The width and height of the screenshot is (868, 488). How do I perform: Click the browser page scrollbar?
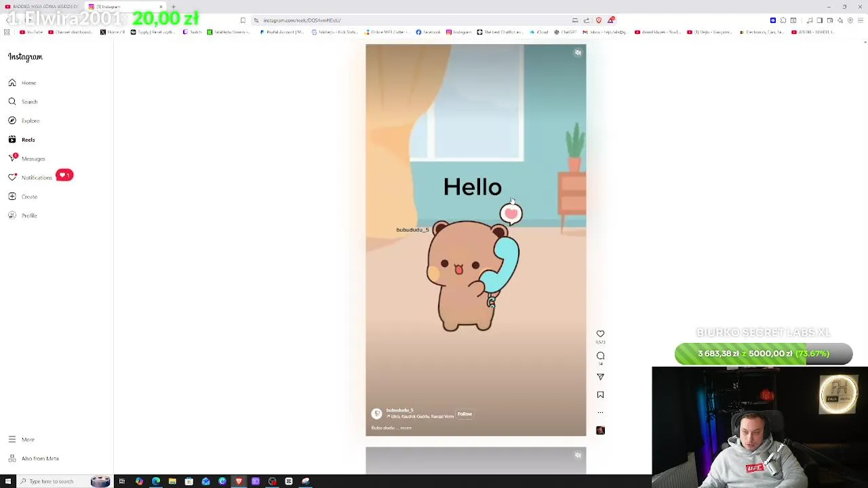865,258
